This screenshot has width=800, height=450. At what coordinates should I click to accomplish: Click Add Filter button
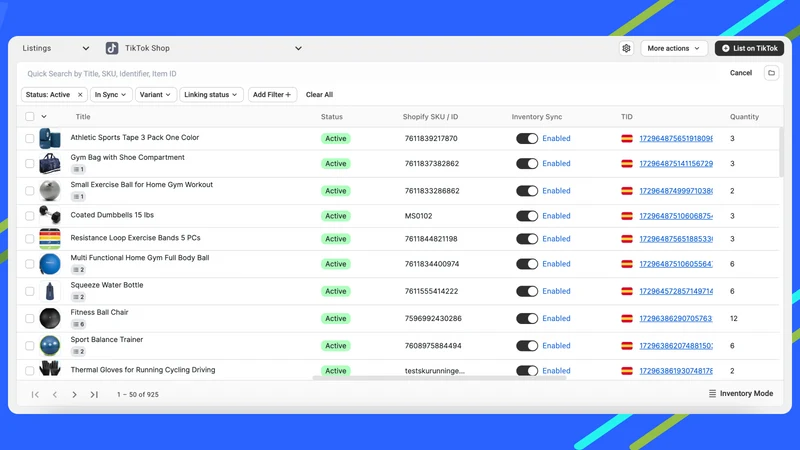coord(272,94)
